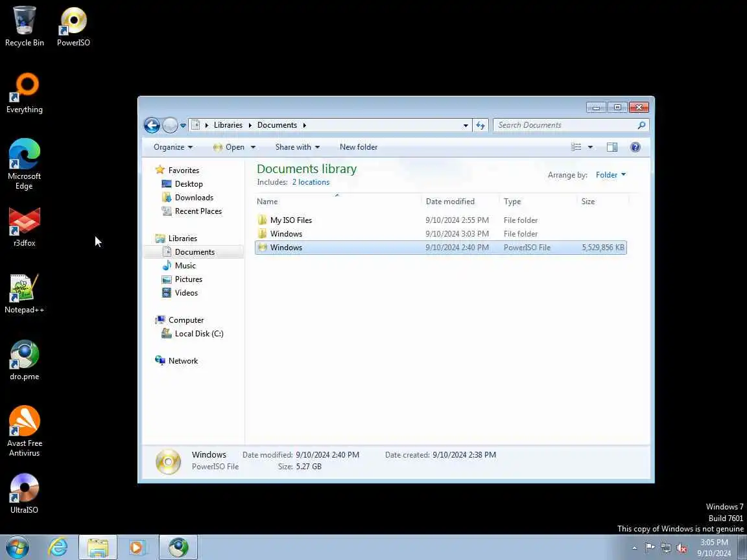Click the taskbar clock showing 3:05 PM

(714, 548)
